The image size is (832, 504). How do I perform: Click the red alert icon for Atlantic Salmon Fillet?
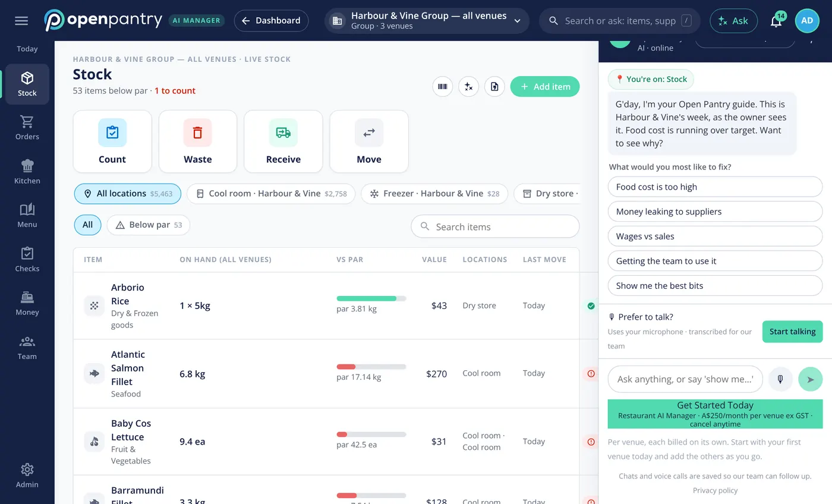coord(591,374)
